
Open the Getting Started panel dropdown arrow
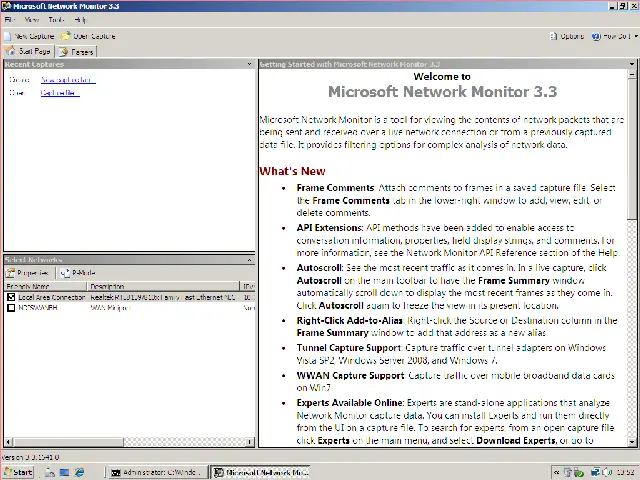coord(632,64)
